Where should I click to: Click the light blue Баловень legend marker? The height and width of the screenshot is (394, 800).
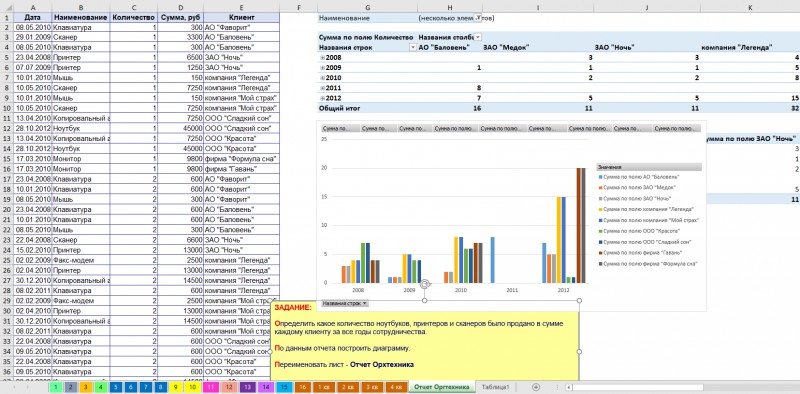600,177
